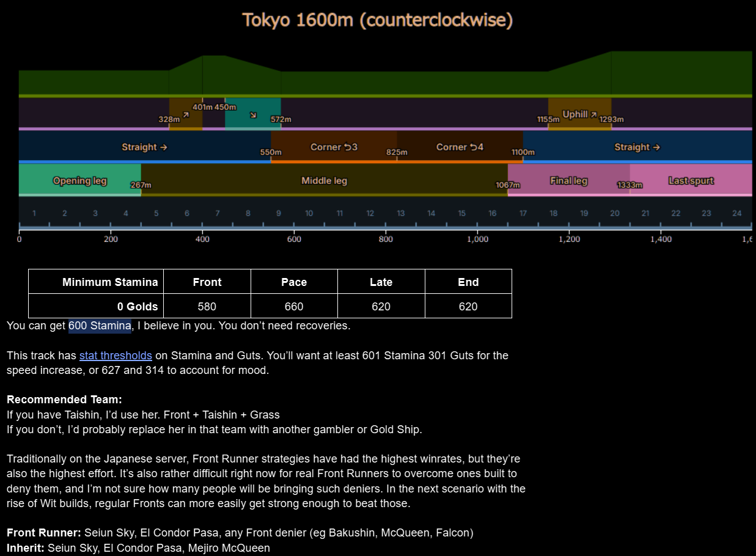Open the stat thresholds link

click(116, 355)
